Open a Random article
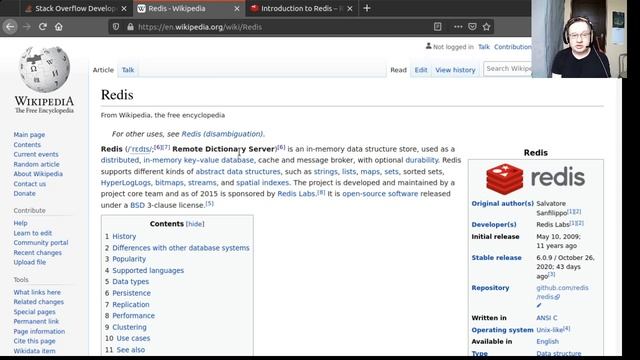The height and width of the screenshot is (360, 640). [36, 164]
